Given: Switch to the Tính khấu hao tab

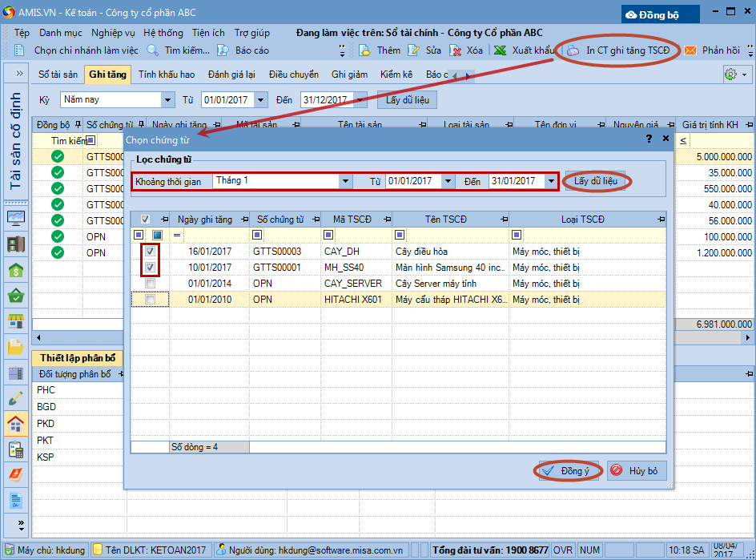Looking at the screenshot, I should (x=167, y=75).
